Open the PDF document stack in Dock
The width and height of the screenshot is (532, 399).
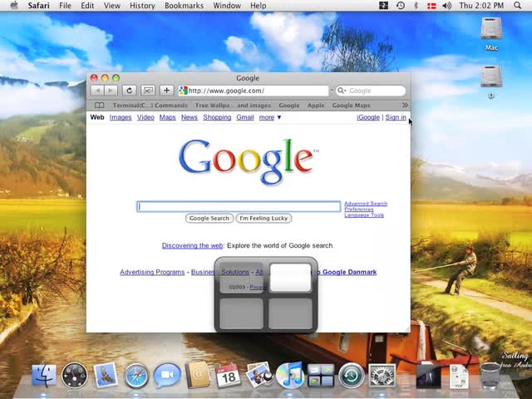point(459,377)
